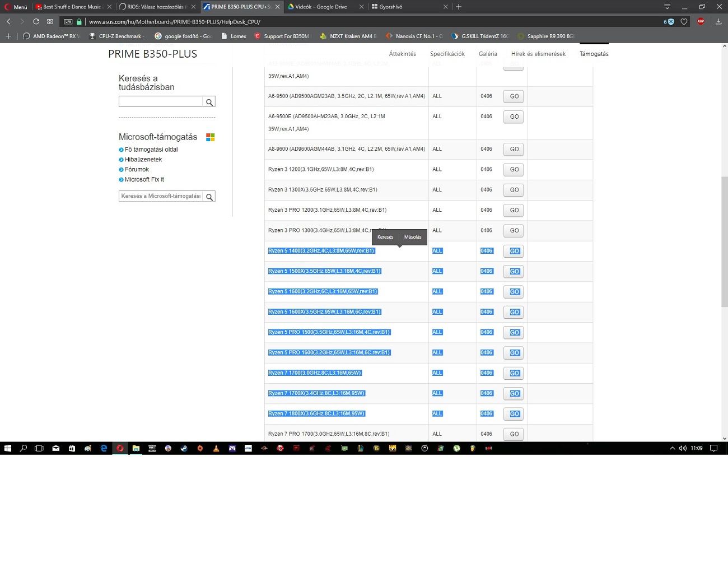
Task: Open CPU-Z Benchmark bookmark
Action: [x=116, y=36]
